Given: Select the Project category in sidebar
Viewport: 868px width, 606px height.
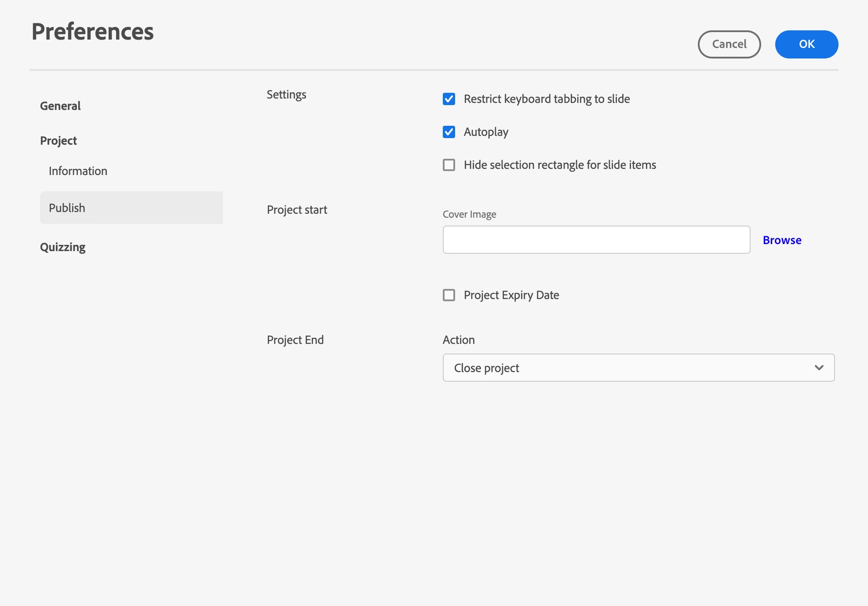Looking at the screenshot, I should 58,141.
